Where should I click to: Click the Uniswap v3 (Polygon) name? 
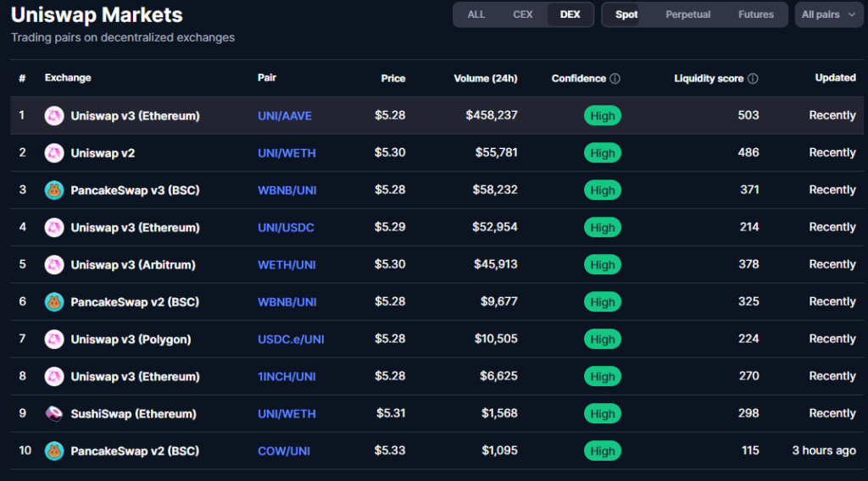click(131, 340)
